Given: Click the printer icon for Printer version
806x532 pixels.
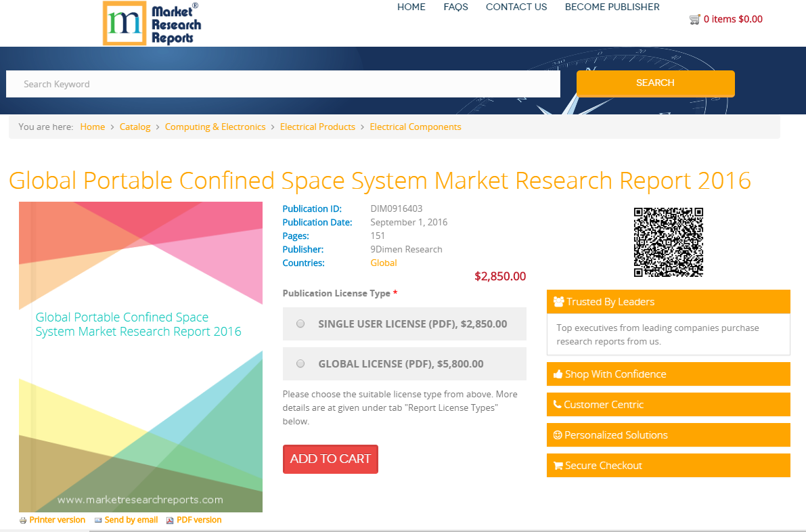Looking at the screenshot, I should pyautogui.click(x=22, y=520).
